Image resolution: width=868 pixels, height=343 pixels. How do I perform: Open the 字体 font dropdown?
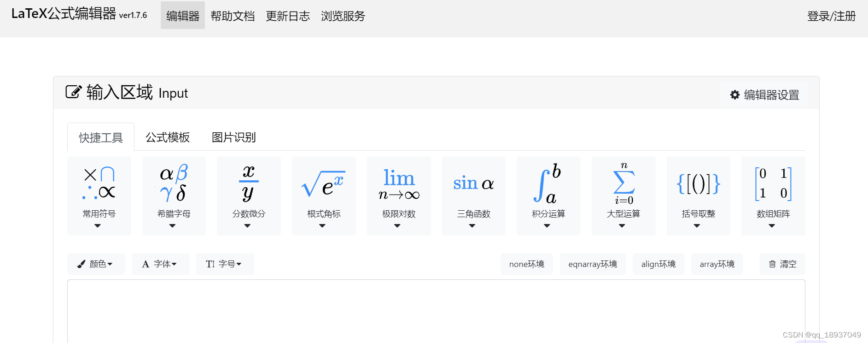161,264
